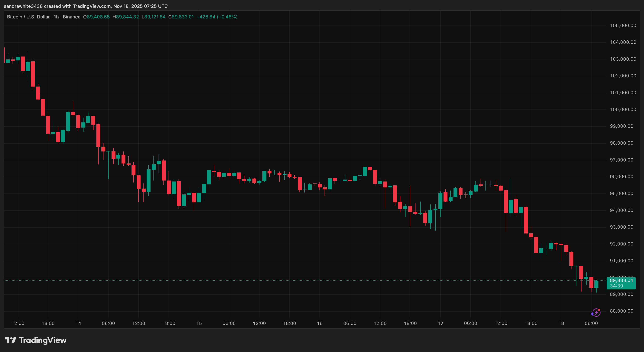Click the 17 date label on time axis
Image resolution: width=644 pixels, height=352 pixels.
pyautogui.click(x=441, y=323)
